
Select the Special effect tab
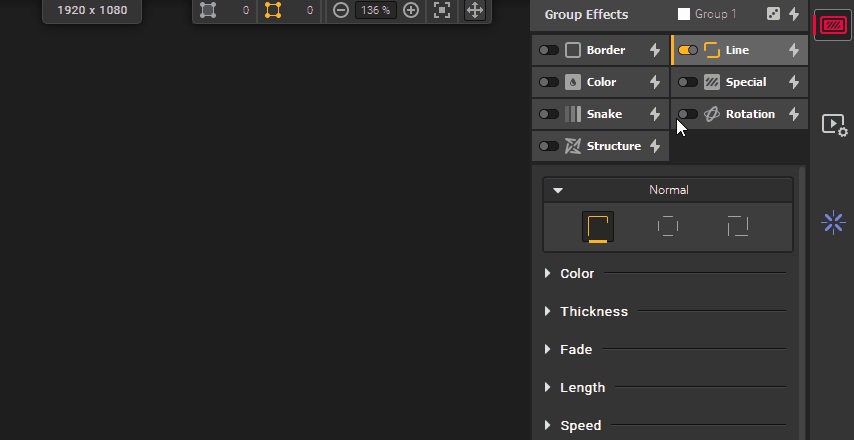pos(745,82)
